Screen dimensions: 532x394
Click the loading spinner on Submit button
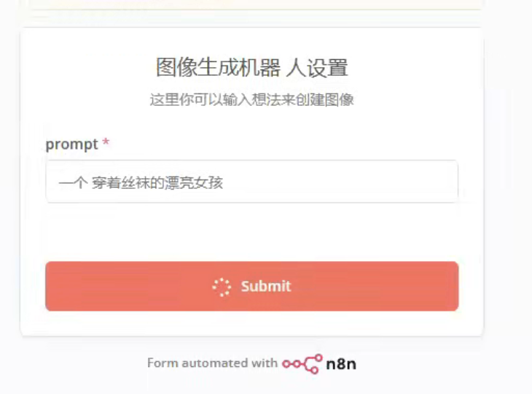coord(222,287)
